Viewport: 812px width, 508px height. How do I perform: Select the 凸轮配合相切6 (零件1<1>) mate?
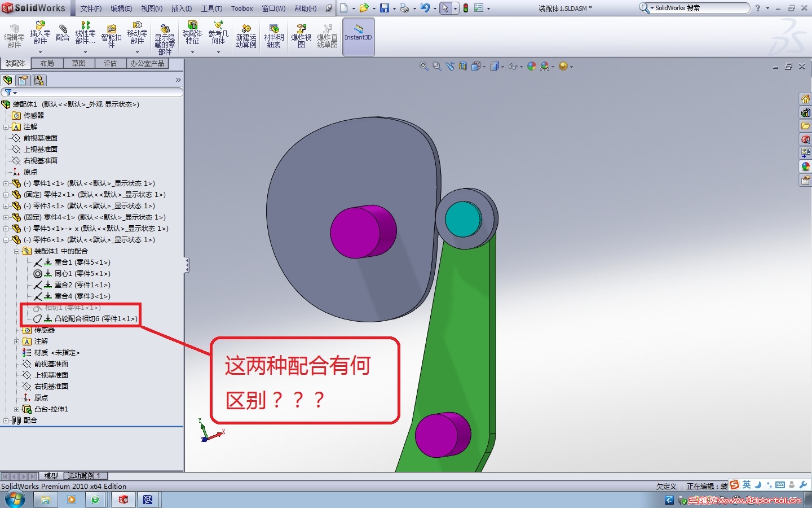coord(85,319)
